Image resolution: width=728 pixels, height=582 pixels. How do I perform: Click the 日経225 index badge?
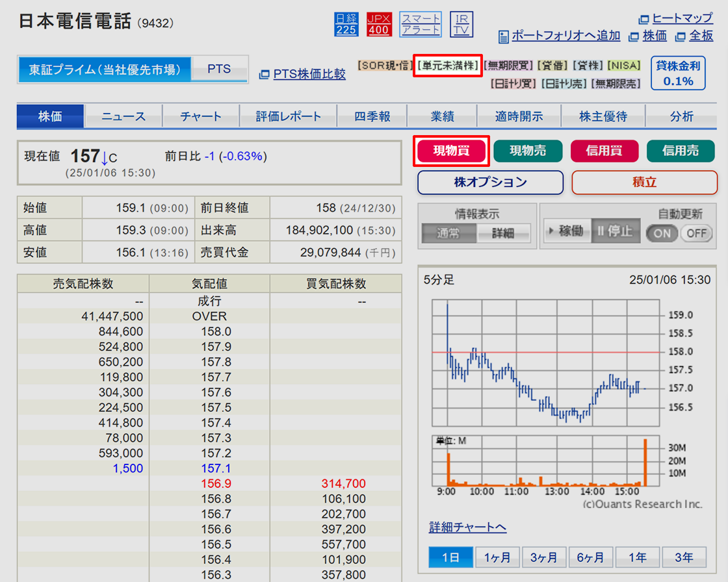346,24
